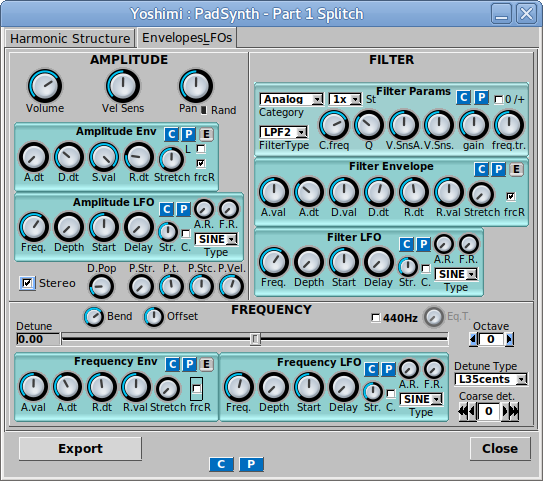The width and height of the screenshot is (543, 481).
Task: Click the Bend knob in Frequency
Action: [94, 317]
